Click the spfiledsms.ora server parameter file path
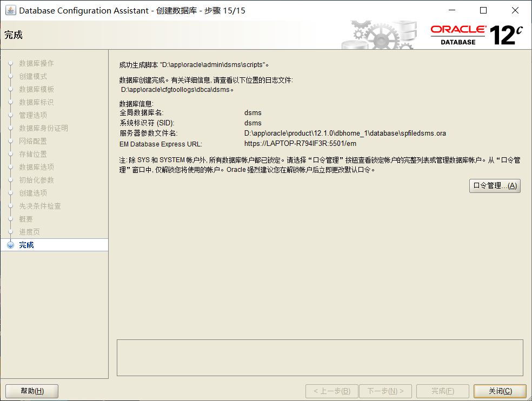The width and height of the screenshot is (532, 401). tap(345, 133)
